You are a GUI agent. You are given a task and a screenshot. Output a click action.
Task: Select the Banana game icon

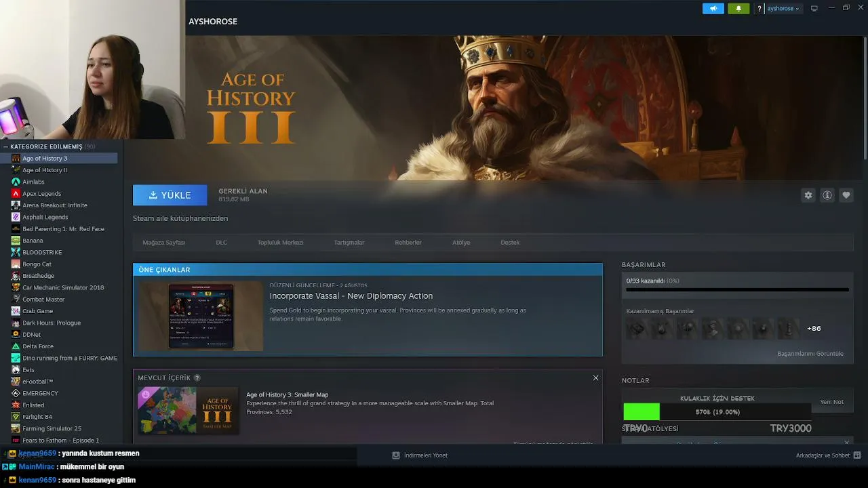coord(16,241)
